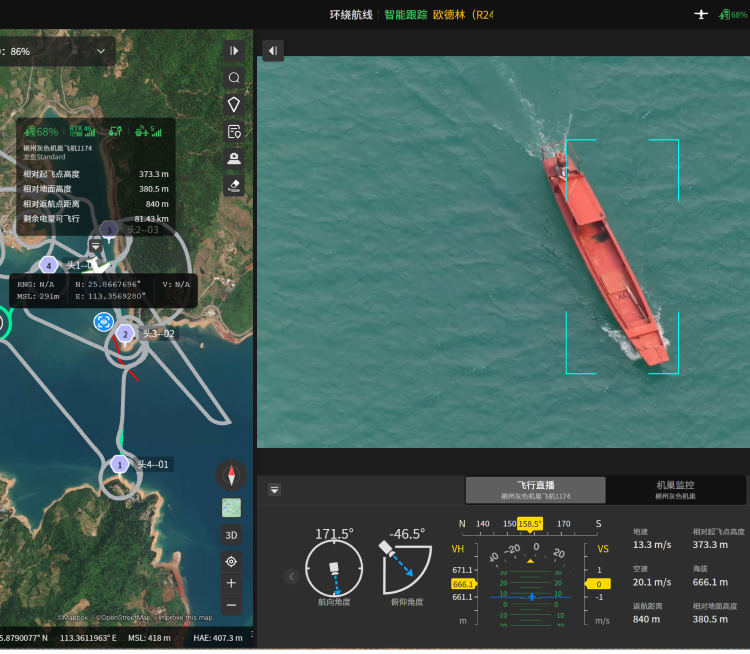Open the flight route library icon
Screen dimensions: 750x654
(x=234, y=131)
